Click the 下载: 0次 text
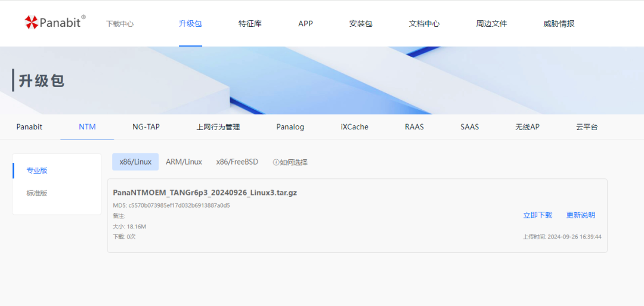This screenshot has width=644, height=306. [x=125, y=237]
